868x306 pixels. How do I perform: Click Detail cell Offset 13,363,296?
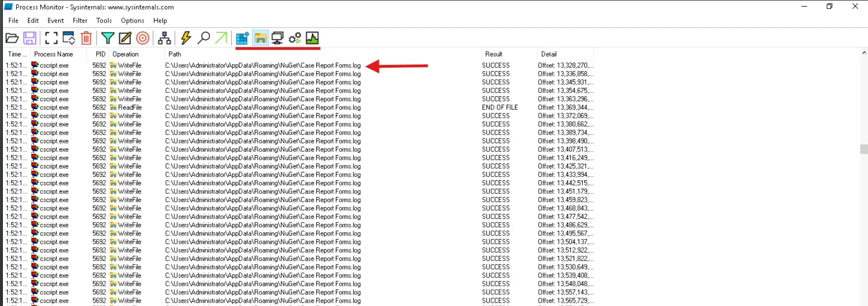566,99
